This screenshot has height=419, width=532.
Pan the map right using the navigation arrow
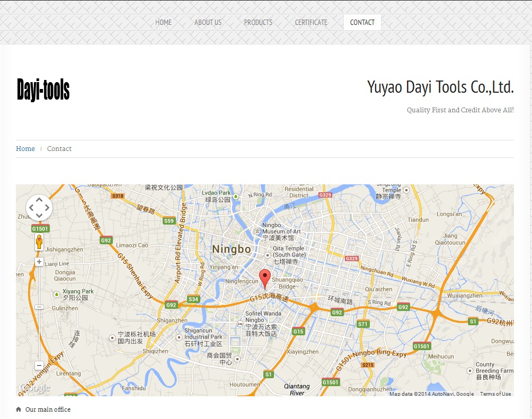[47, 208]
